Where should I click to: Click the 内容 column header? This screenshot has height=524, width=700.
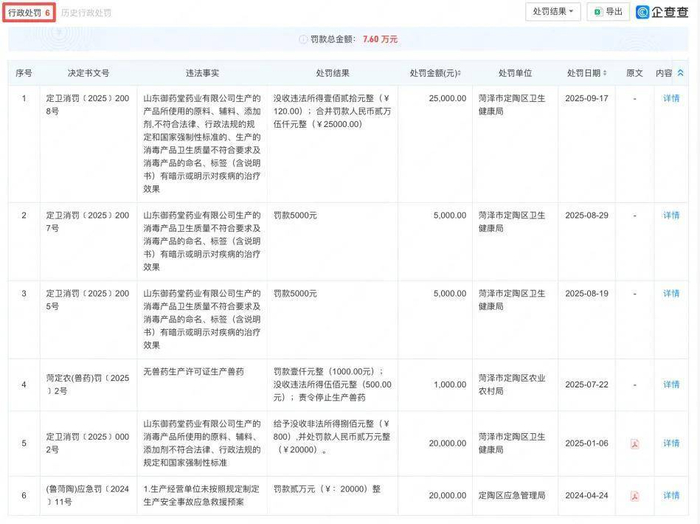tap(664, 73)
